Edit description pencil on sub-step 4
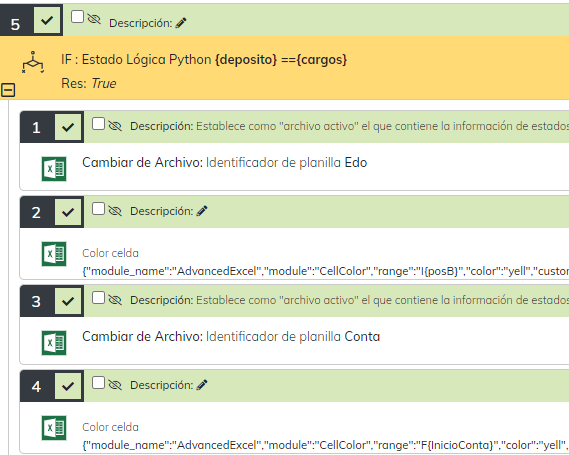The width and height of the screenshot is (569, 455). point(202,385)
